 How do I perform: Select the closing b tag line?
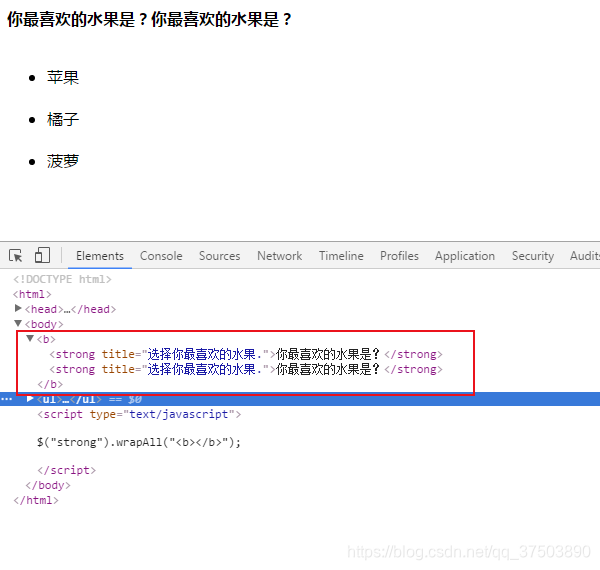pos(50,384)
